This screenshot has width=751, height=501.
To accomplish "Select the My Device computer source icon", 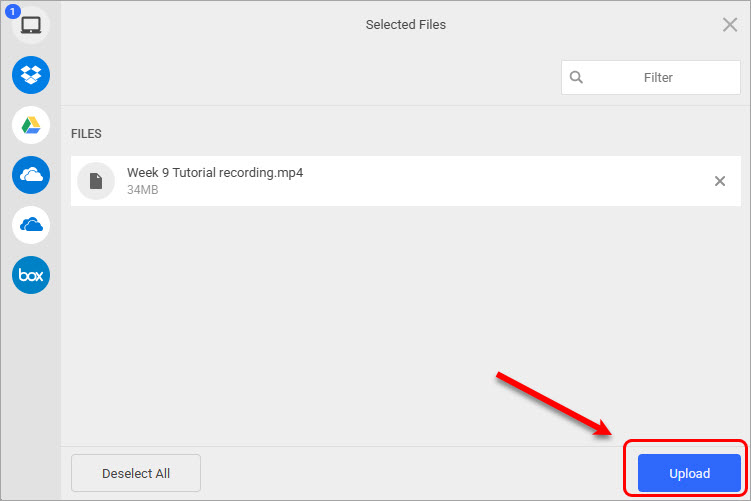I will [x=31, y=25].
